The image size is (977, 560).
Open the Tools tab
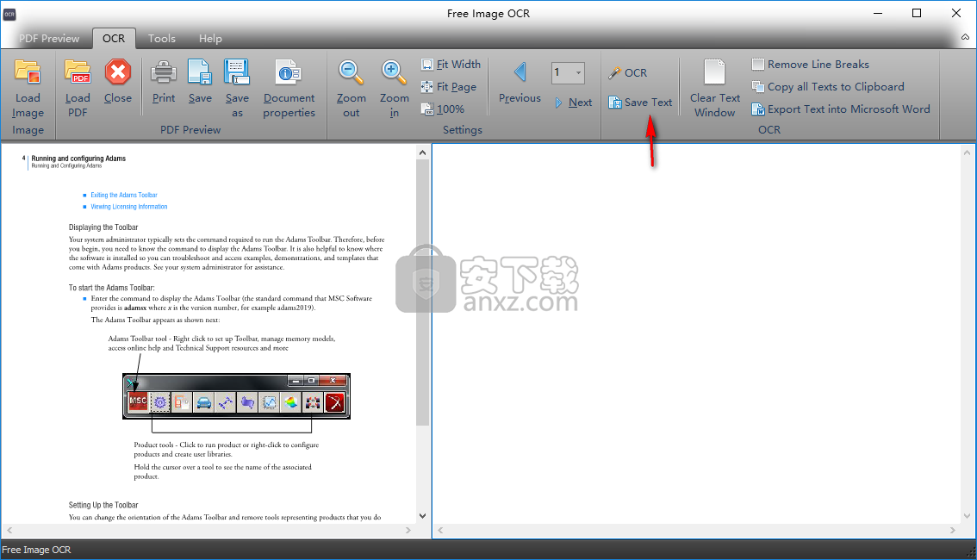(162, 39)
